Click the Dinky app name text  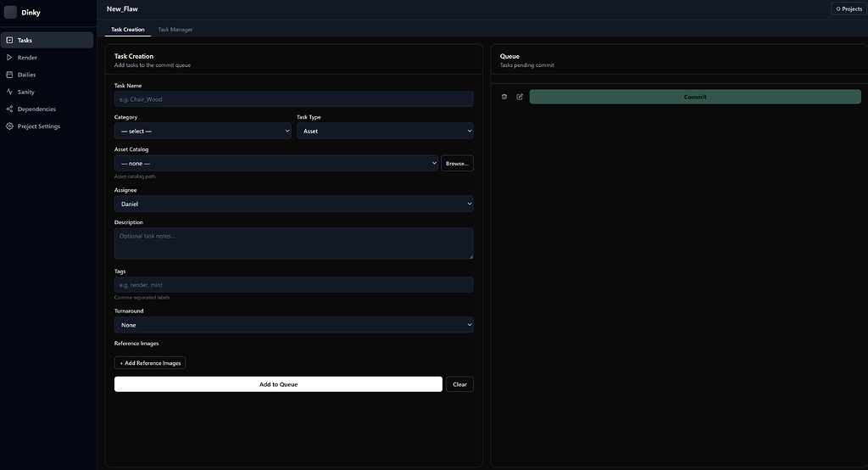(31, 12)
